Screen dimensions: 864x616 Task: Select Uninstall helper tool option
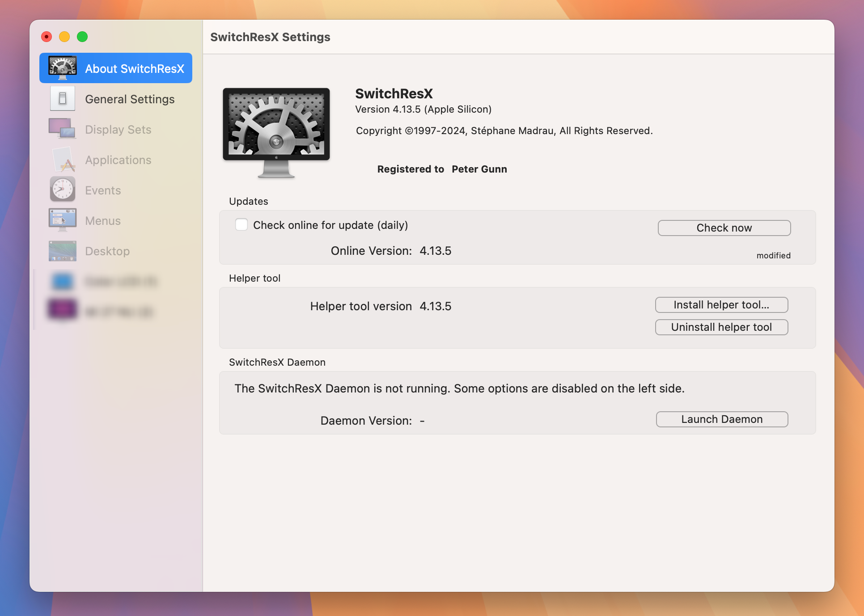pyautogui.click(x=722, y=327)
